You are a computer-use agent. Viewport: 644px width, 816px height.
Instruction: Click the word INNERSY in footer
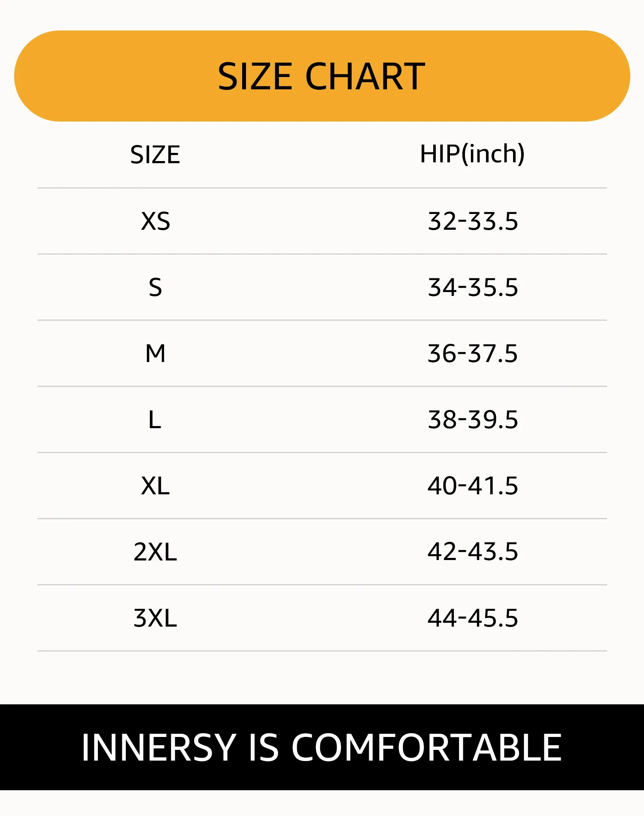tap(159, 748)
